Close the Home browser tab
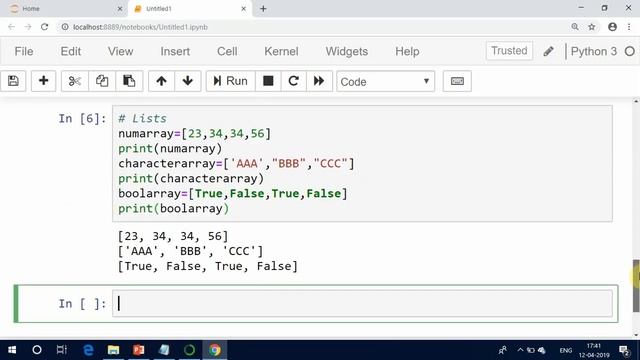The height and width of the screenshot is (360, 640). pyautogui.click(x=120, y=9)
